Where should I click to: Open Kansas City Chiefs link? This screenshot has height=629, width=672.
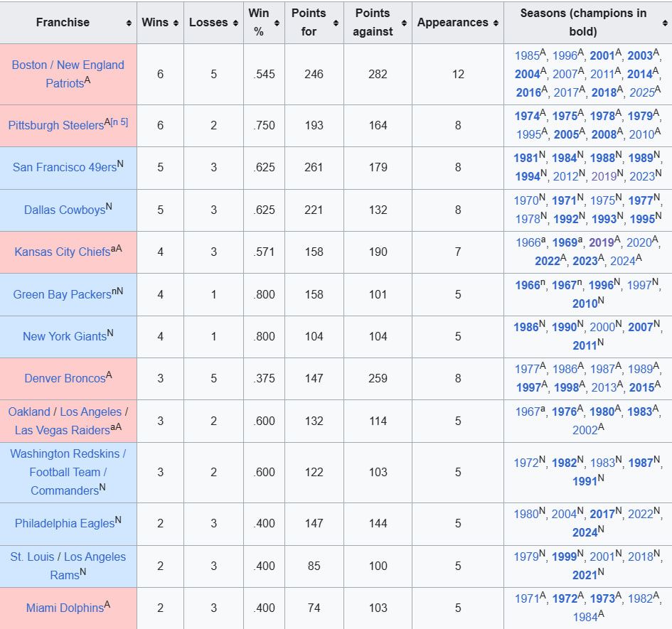[62, 252]
